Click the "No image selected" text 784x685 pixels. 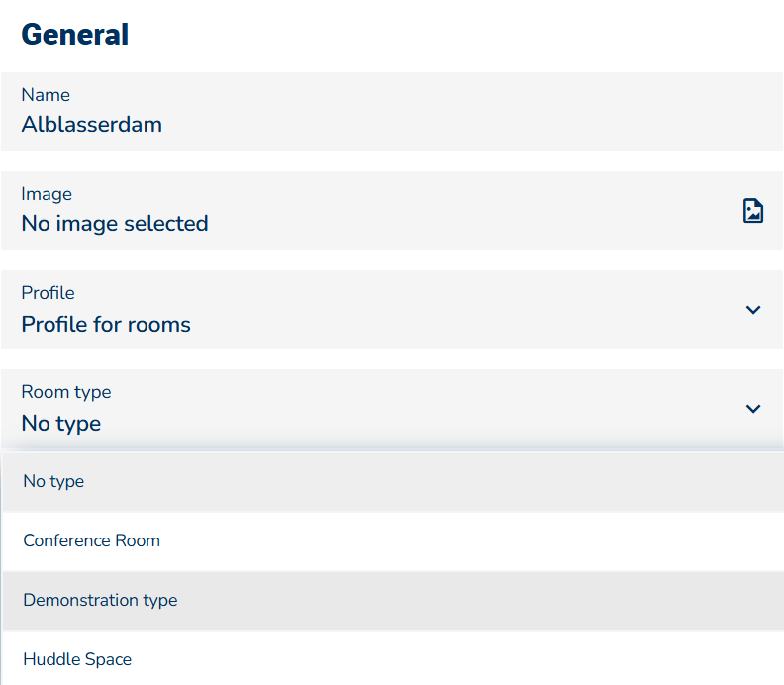click(114, 224)
